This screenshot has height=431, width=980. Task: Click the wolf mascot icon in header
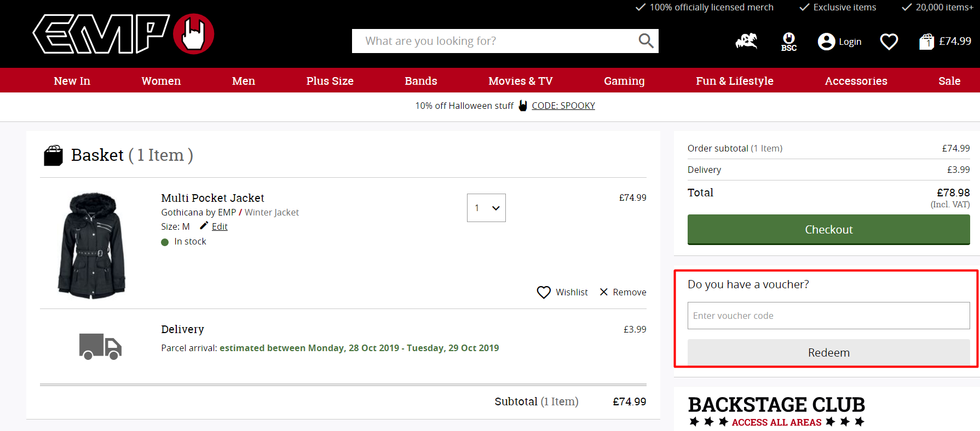(x=746, y=42)
